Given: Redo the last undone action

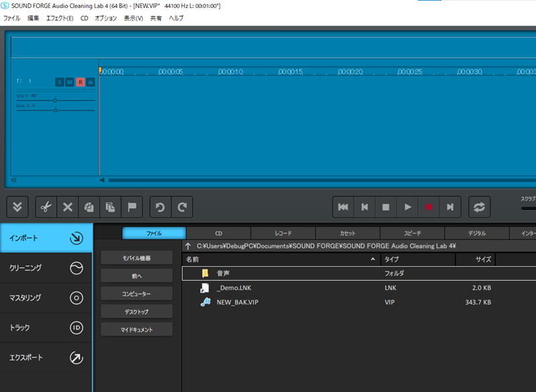Looking at the screenshot, I should 182,207.
